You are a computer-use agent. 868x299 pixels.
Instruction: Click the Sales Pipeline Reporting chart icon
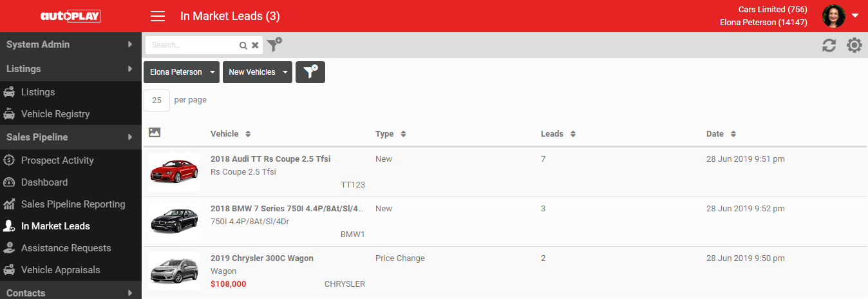[x=9, y=204]
